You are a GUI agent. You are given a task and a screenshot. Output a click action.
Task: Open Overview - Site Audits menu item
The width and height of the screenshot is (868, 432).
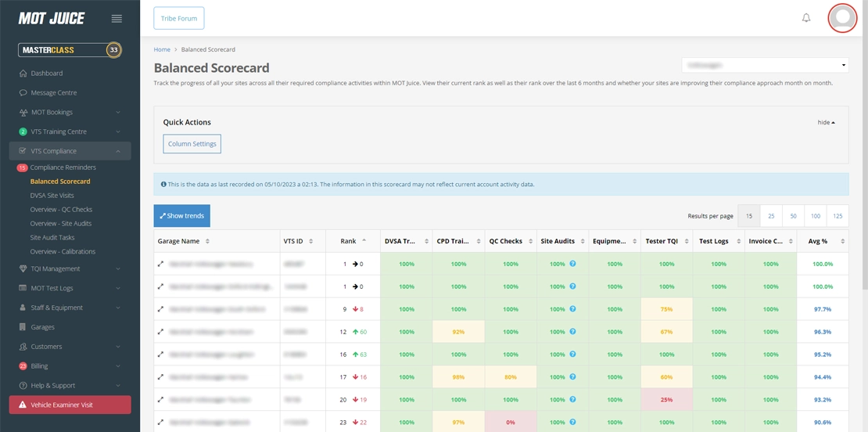(61, 224)
